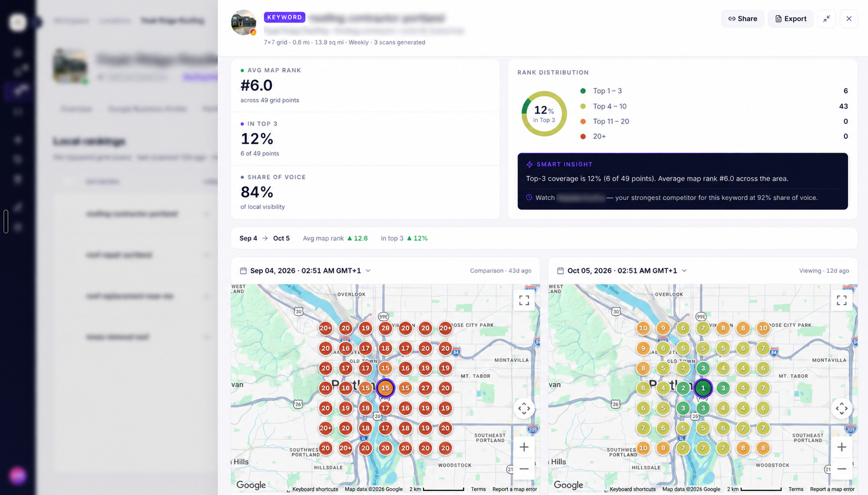Click the #6.0 average map rank value
This screenshot has height=495, width=868.
(x=257, y=85)
